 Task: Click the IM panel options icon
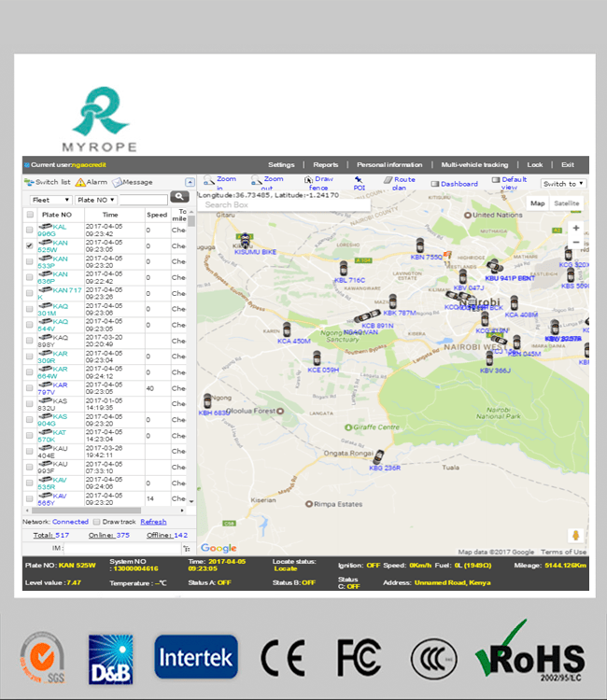click(x=187, y=548)
